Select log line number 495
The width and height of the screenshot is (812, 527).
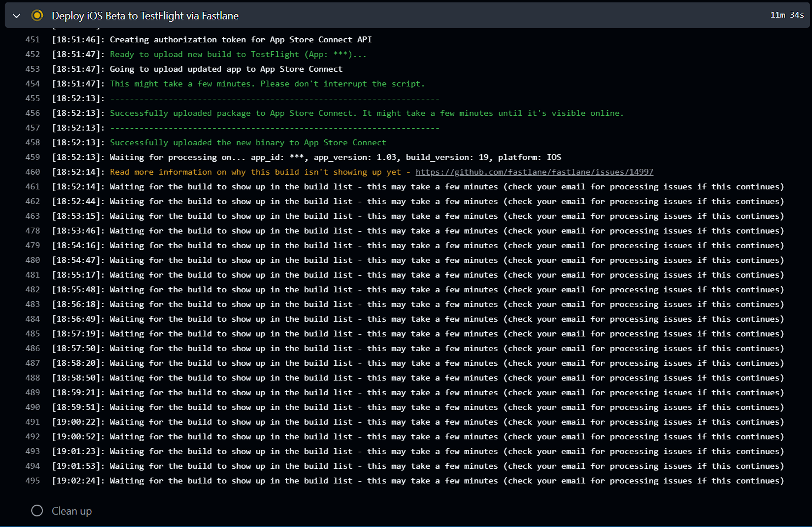tap(33, 481)
